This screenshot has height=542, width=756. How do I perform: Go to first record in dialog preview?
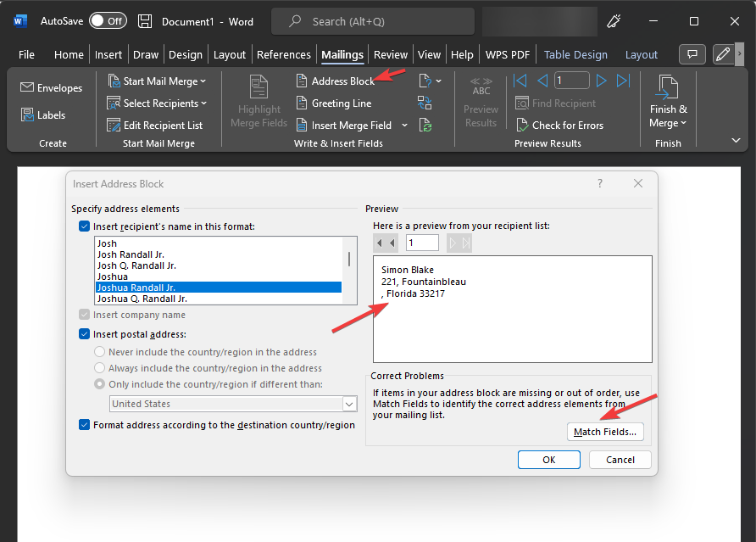(x=380, y=243)
